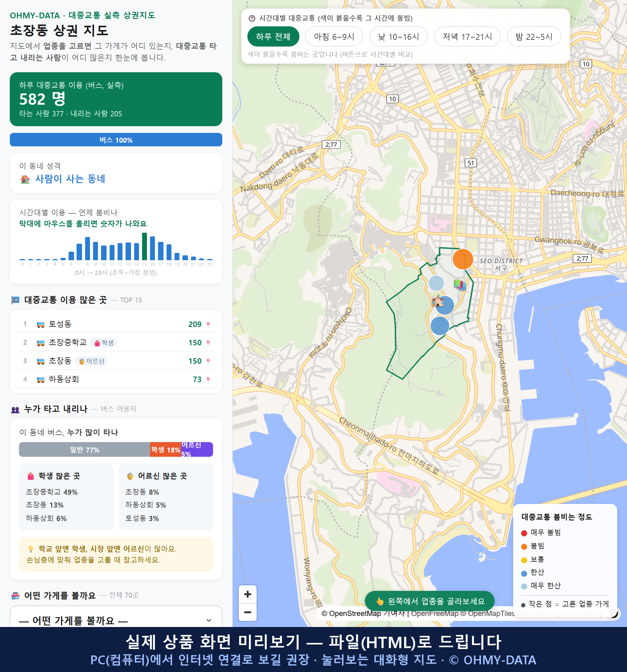Switch to 저녁 17~21시 time filter
Screen dimensions: 627x672
[467, 36]
